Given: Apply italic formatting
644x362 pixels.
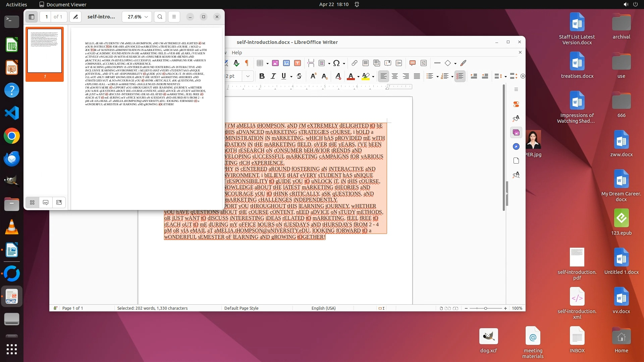Looking at the screenshot, I should click(x=273, y=76).
